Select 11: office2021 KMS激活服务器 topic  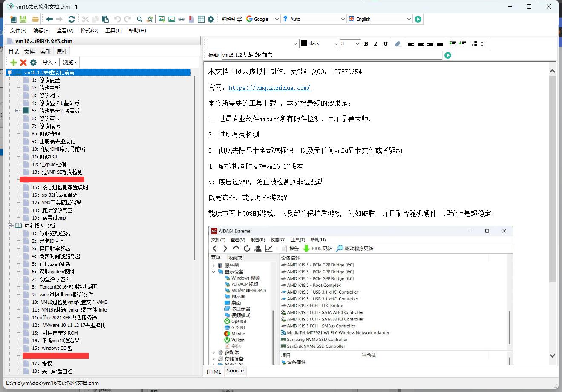64,318
